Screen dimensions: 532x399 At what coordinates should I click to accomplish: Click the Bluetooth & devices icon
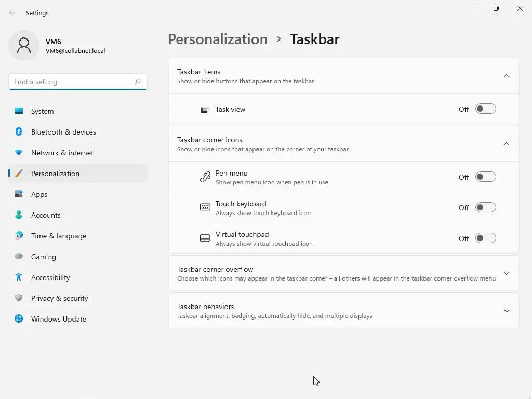[19, 132]
